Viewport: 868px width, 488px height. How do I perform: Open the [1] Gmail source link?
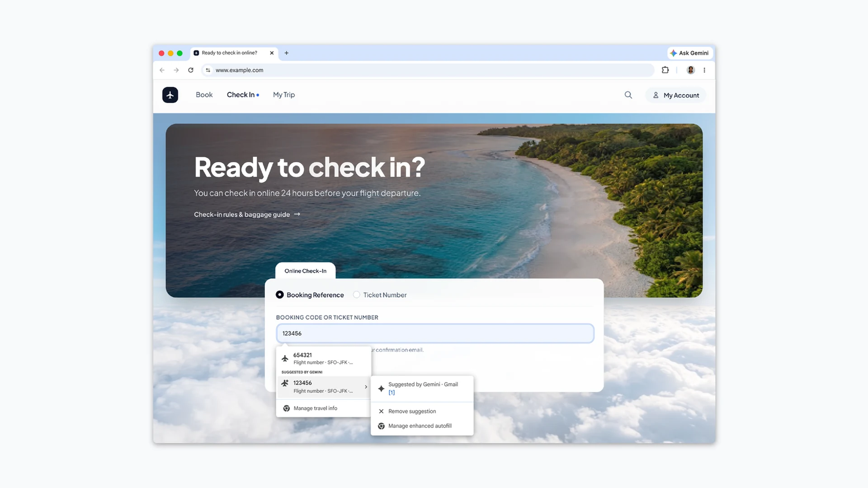(x=392, y=393)
